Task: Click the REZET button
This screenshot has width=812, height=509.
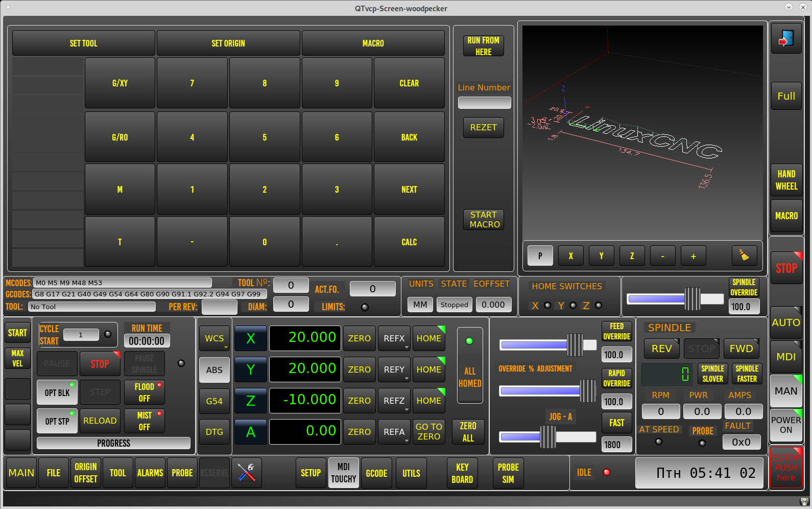Action: point(484,127)
